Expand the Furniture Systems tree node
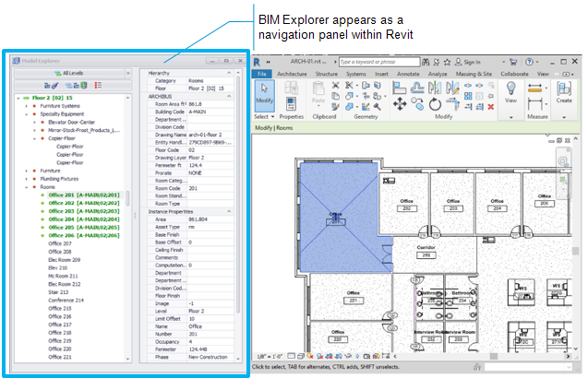Screen dimensions: 588x378 pyautogui.click(x=26, y=106)
